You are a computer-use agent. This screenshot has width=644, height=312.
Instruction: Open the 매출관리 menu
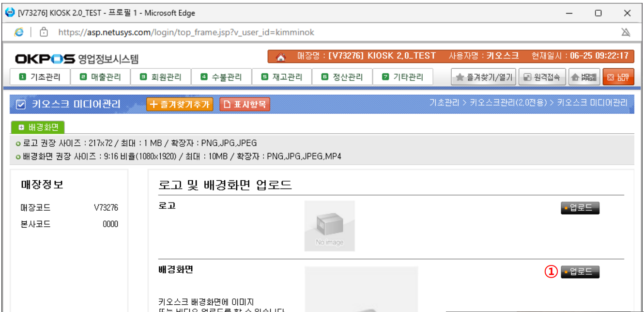click(x=101, y=77)
